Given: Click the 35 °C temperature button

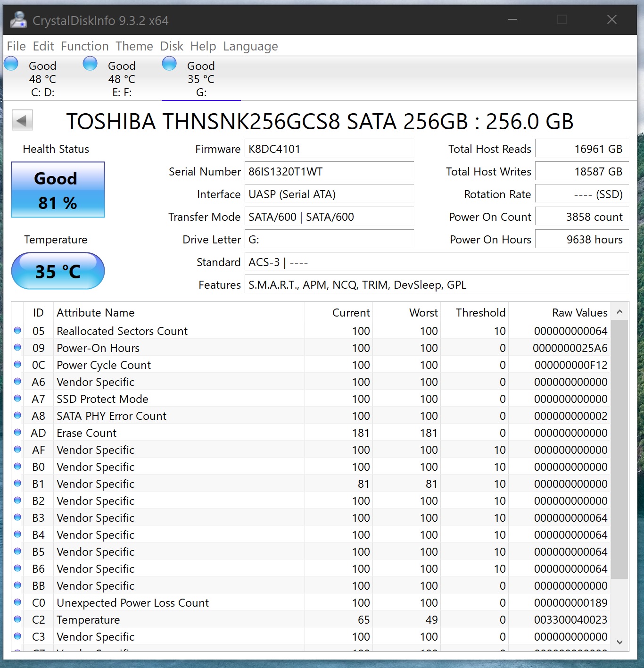Looking at the screenshot, I should pyautogui.click(x=58, y=271).
